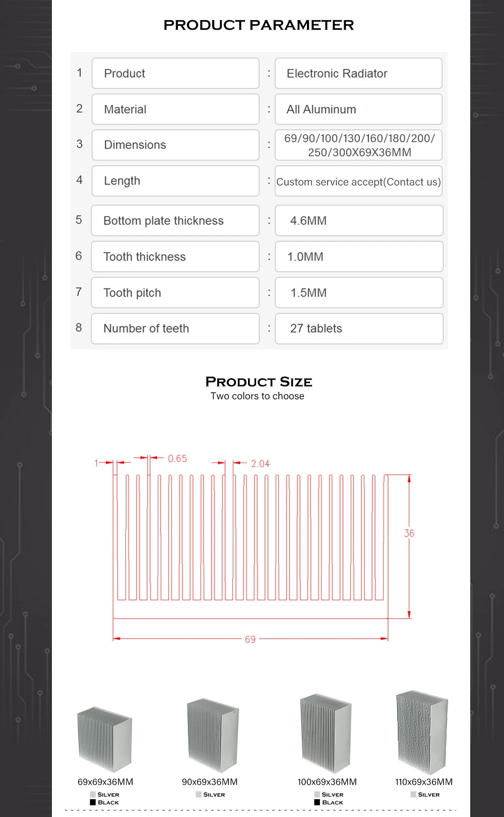Click the 2.04 dimension label on diagram
Viewport: 504px width, 817px height.
pyautogui.click(x=260, y=463)
